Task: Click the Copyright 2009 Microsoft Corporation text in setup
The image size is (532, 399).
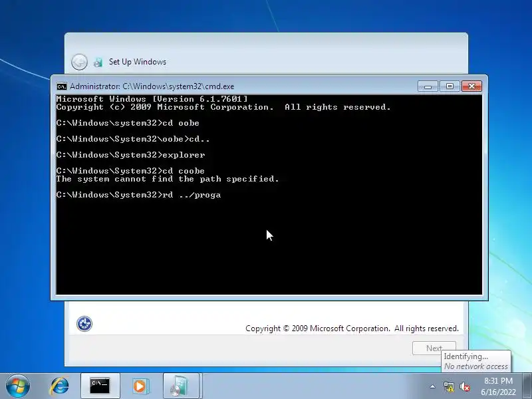Action: [352, 329]
